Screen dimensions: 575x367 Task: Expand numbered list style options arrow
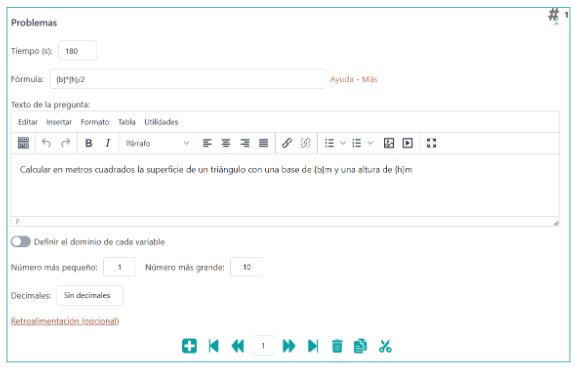click(x=370, y=143)
